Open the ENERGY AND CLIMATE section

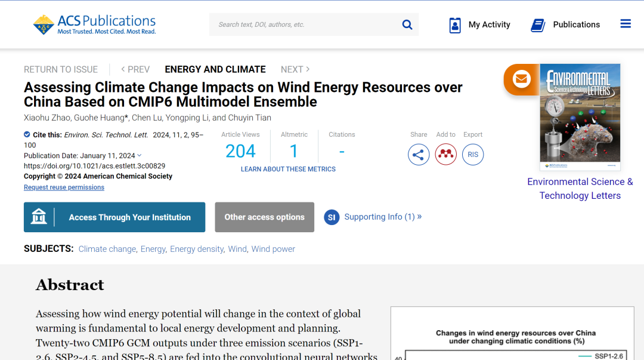point(215,69)
